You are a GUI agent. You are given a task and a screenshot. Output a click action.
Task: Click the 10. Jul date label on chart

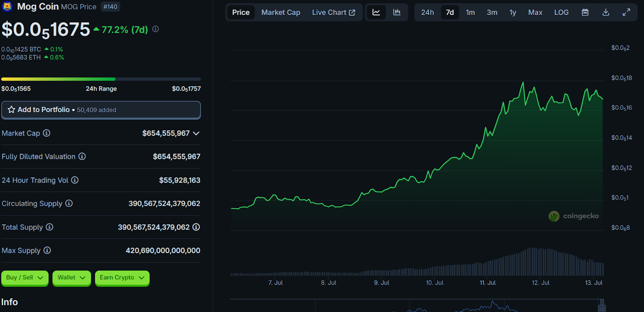[435, 283]
